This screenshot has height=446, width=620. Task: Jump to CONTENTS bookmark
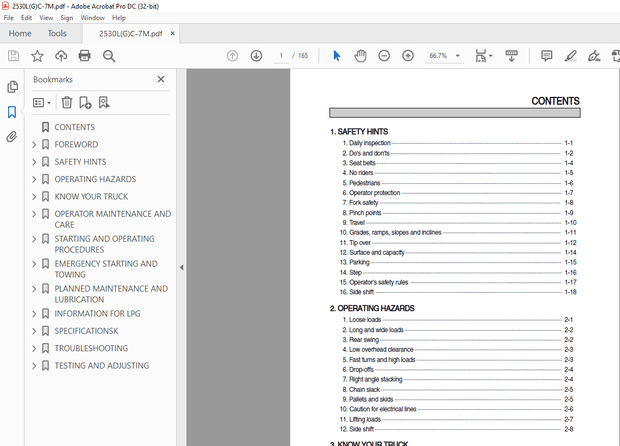pos(75,127)
